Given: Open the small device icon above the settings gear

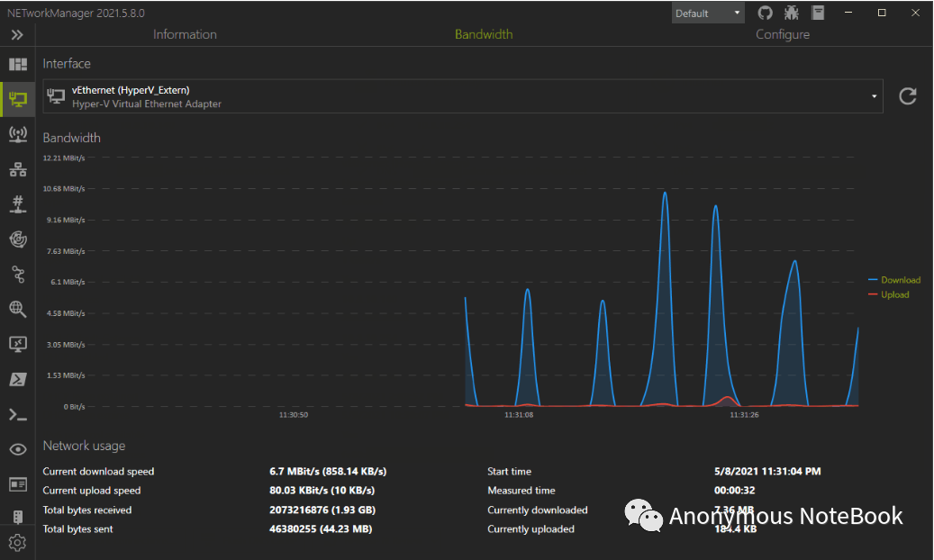Looking at the screenshot, I should 18,517.
